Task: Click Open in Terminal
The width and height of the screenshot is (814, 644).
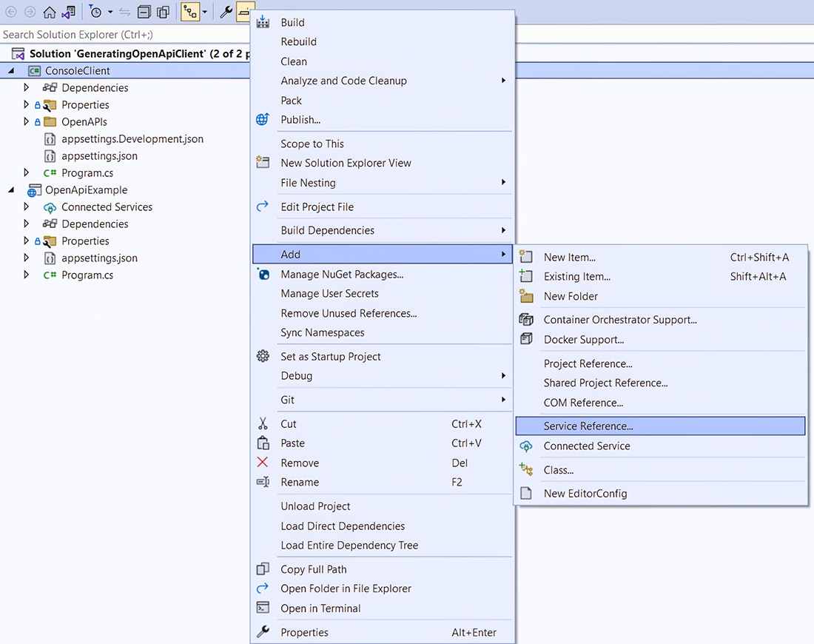Action: [382, 608]
